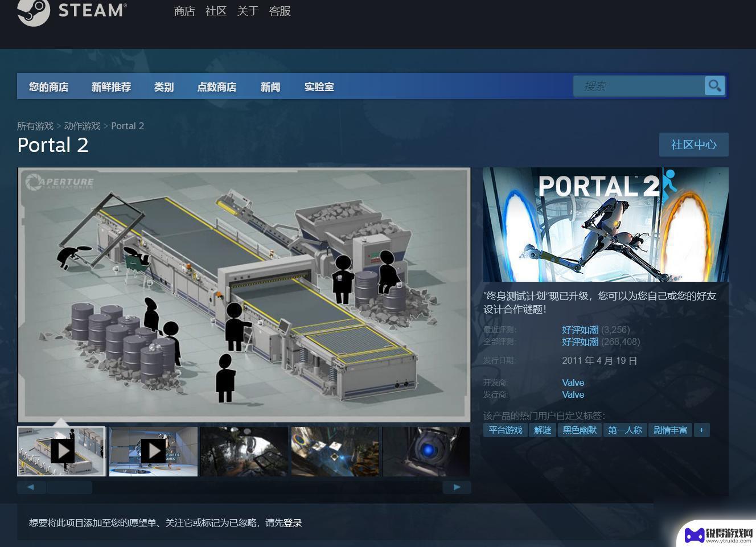Open 点数商店 tab
756x547 pixels.
pos(217,87)
